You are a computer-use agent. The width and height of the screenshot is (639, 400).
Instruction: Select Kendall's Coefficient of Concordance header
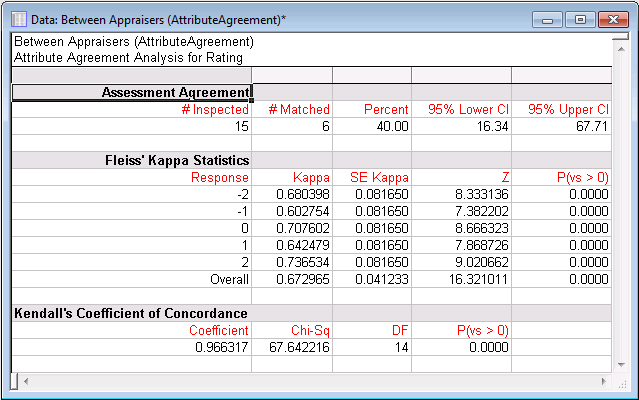click(x=132, y=313)
